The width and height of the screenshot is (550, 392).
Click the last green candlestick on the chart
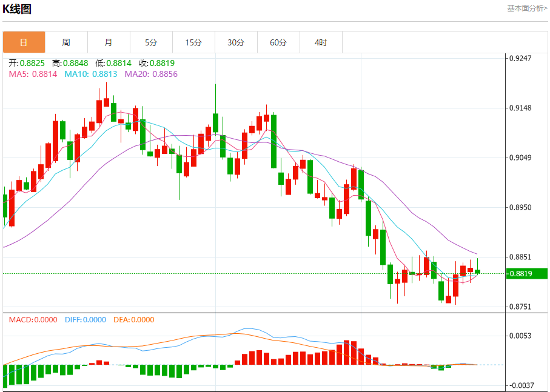477,271
